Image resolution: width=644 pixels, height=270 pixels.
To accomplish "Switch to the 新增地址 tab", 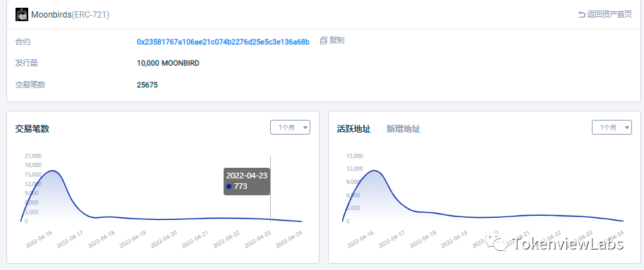I will coord(403,129).
